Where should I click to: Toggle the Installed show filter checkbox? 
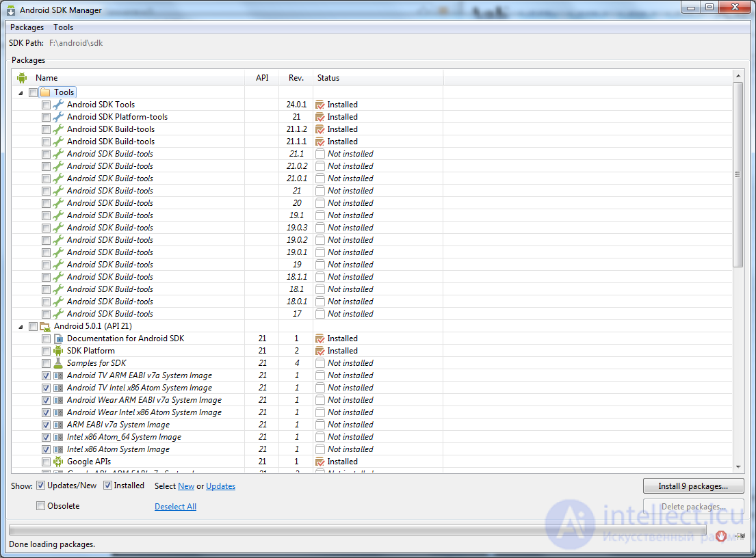point(107,486)
